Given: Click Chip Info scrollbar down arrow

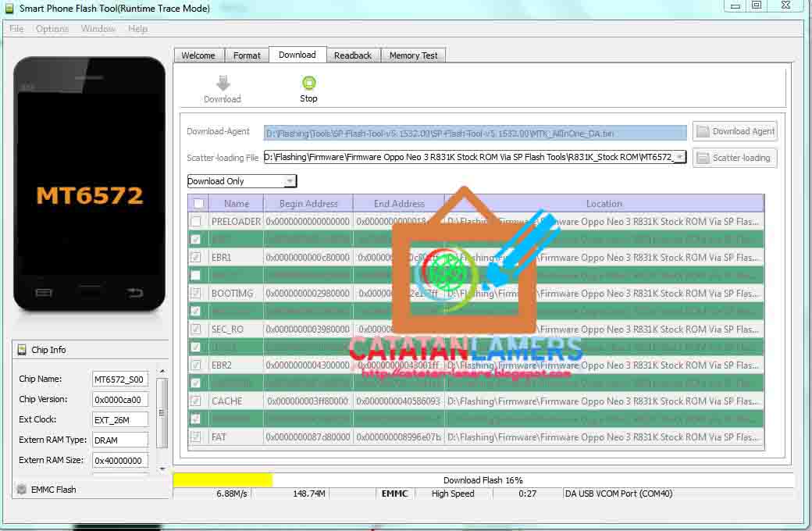Looking at the screenshot, I should pyautogui.click(x=162, y=469).
